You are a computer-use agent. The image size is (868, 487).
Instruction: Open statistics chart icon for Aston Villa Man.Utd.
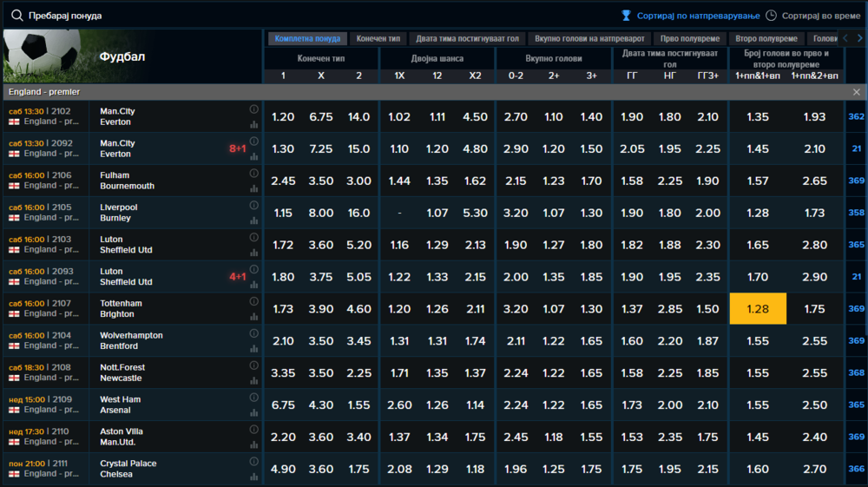pos(253,444)
